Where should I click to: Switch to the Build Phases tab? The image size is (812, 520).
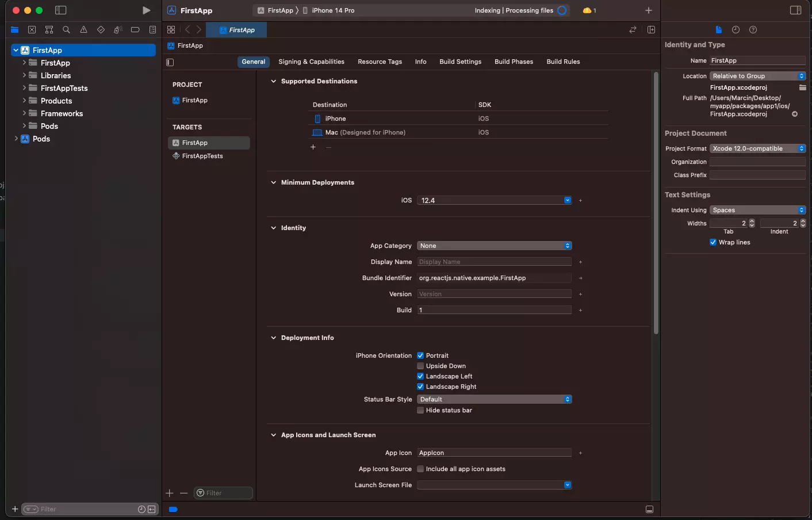coord(514,62)
